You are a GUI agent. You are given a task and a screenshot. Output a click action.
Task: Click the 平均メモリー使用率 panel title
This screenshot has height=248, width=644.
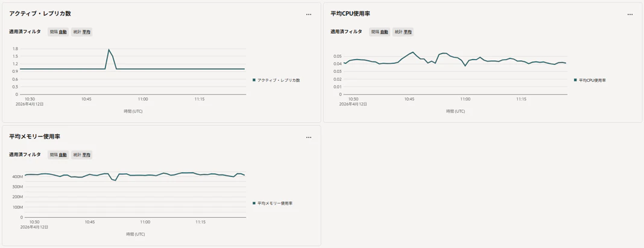coord(34,137)
